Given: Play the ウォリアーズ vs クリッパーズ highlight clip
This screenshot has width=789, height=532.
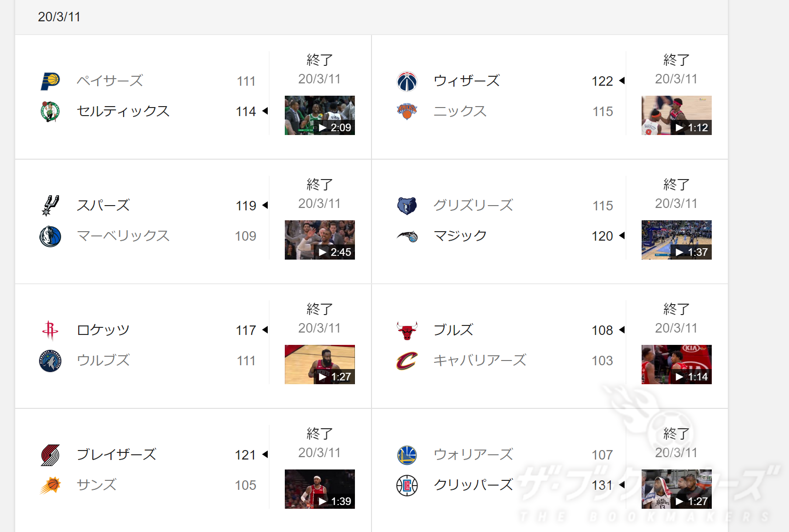Looking at the screenshot, I should click(x=676, y=489).
